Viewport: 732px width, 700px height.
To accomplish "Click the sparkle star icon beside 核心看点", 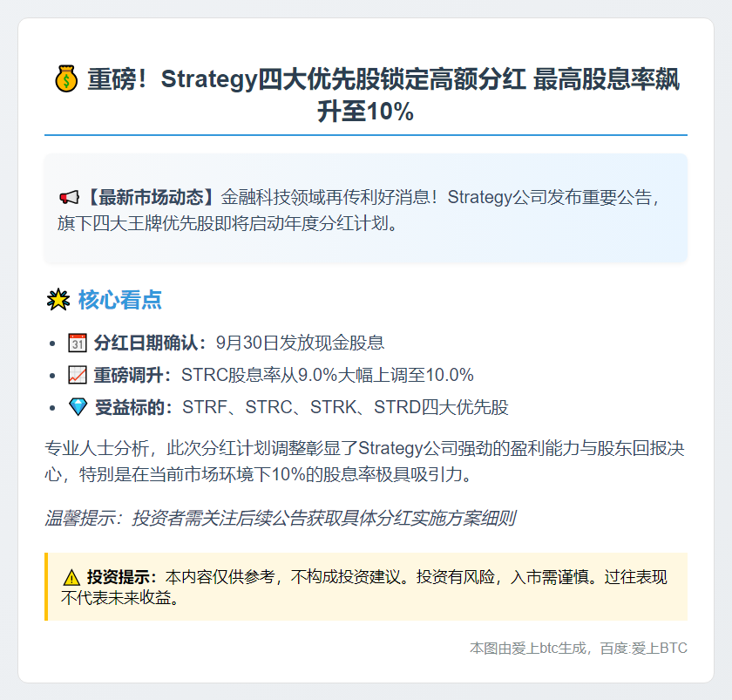I will pos(58,301).
